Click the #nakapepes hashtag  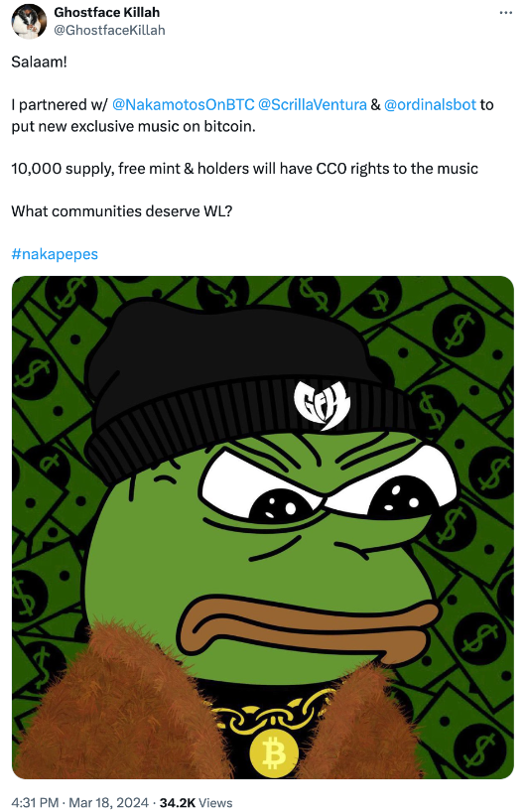55,254
